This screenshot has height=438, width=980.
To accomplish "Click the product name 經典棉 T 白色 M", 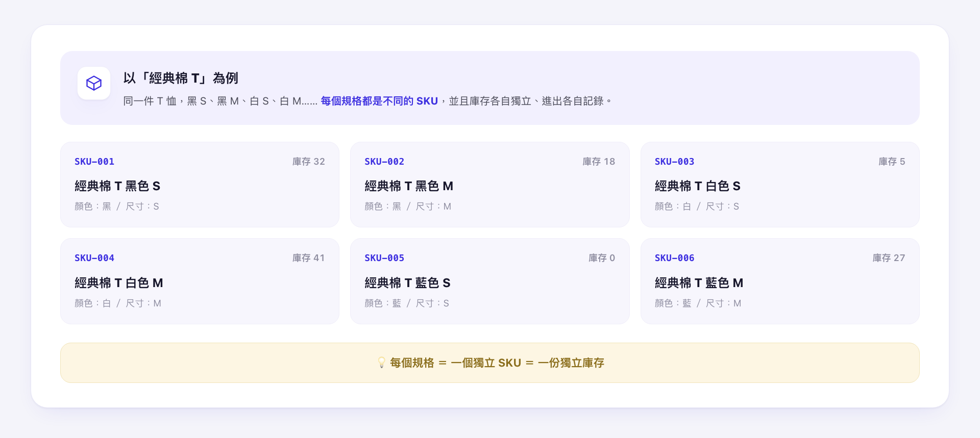I will point(119,283).
